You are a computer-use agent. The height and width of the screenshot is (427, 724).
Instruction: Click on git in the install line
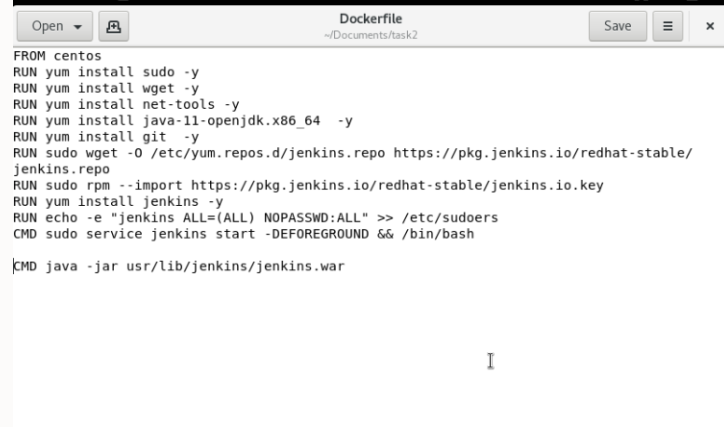coord(154,137)
